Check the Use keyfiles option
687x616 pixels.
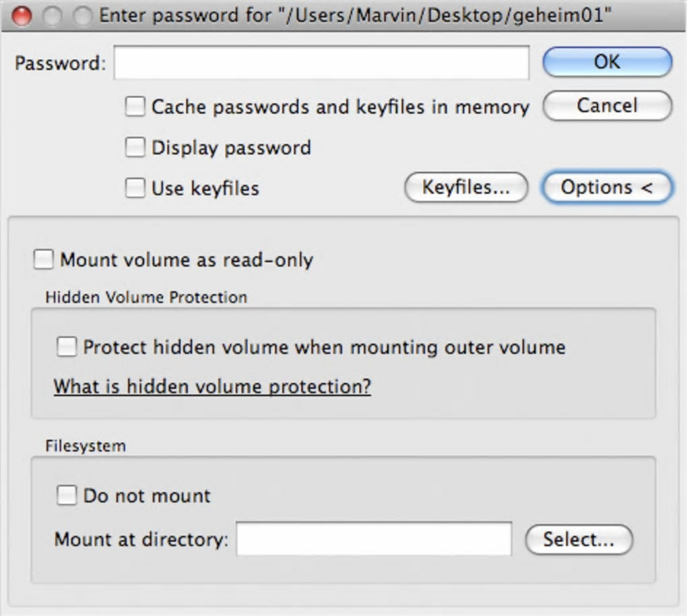[x=135, y=188]
